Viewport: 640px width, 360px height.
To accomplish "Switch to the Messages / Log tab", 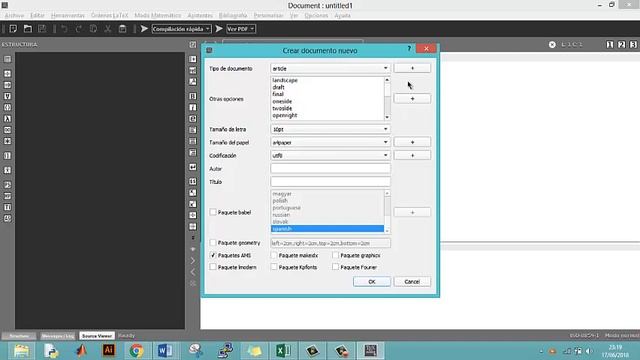I will tap(58, 336).
